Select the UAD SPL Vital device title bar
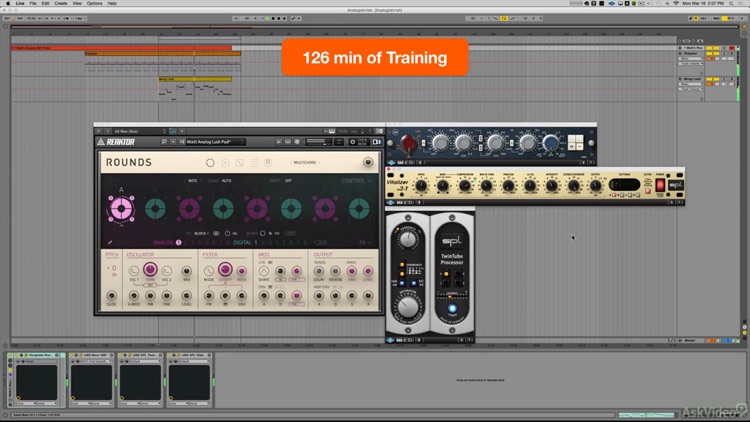 point(189,355)
